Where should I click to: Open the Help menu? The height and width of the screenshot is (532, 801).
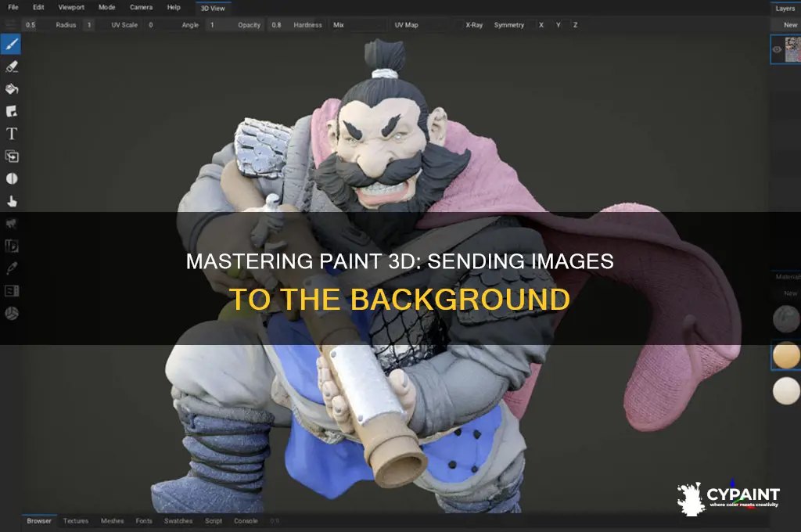(x=174, y=7)
